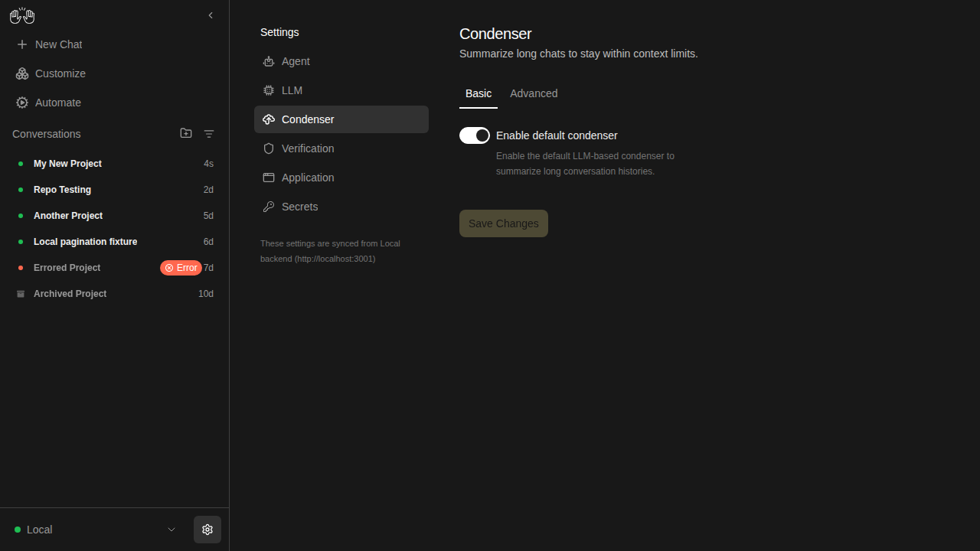This screenshot has height=551, width=980.
Task: Click the red dot beside Errored Project
Action: (x=21, y=268)
